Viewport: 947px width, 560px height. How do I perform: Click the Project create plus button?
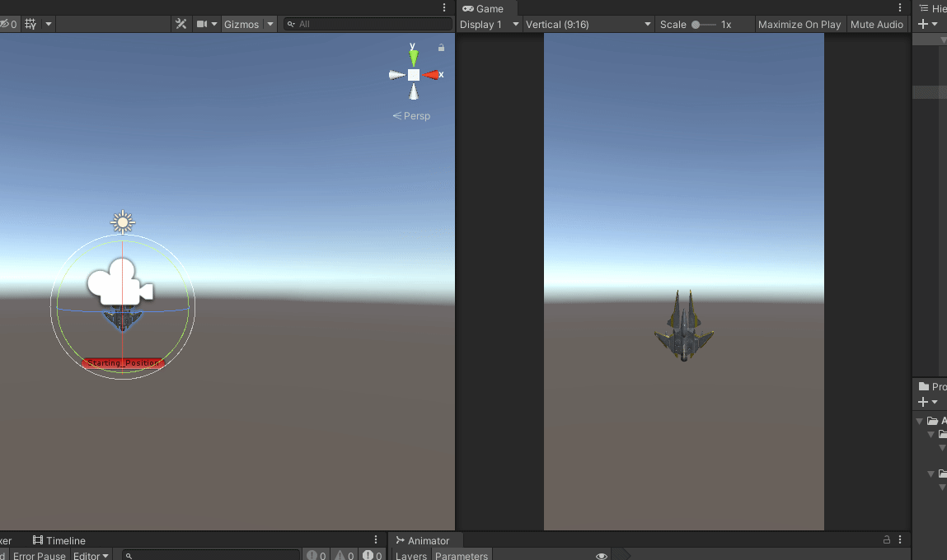(923, 402)
